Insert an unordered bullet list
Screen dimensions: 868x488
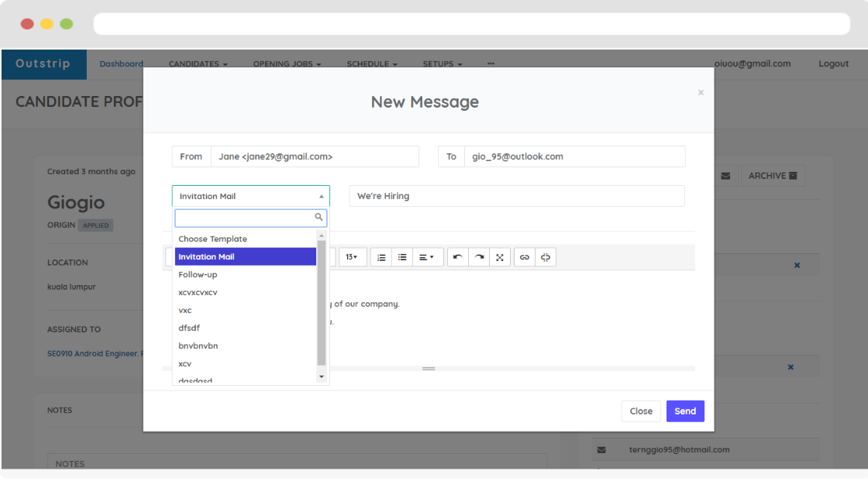402,257
